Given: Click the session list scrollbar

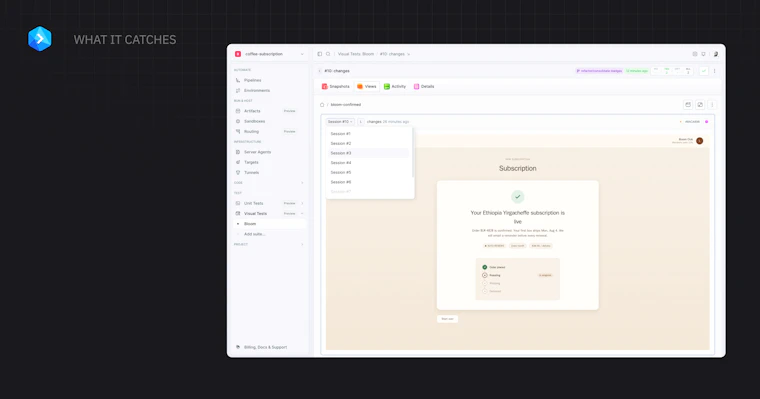Looking at the screenshot, I should coord(412,154).
